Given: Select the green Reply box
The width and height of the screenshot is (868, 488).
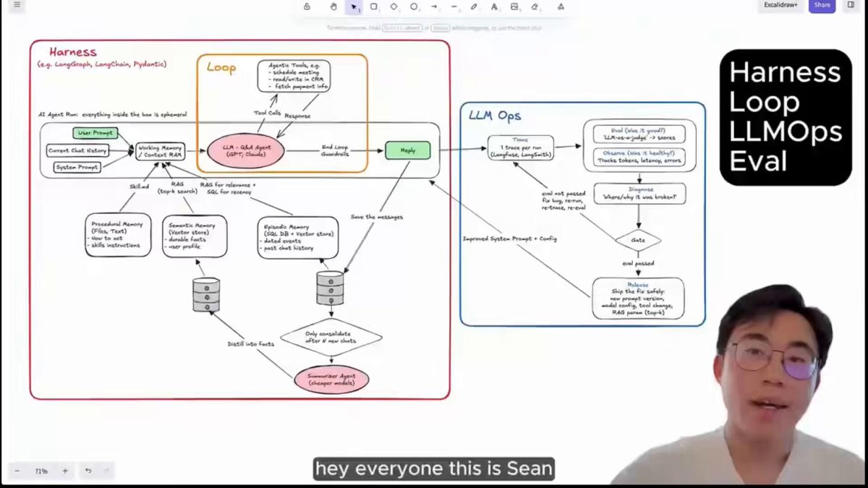Looking at the screenshot, I should [x=408, y=150].
